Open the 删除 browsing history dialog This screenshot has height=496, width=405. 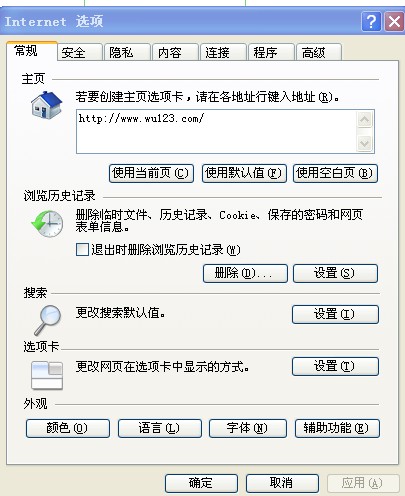point(245,274)
